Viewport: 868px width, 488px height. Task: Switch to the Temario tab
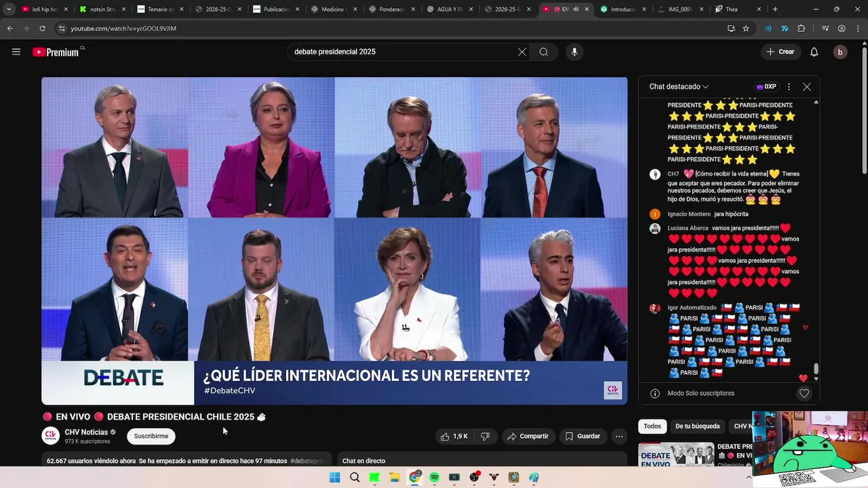point(161,9)
